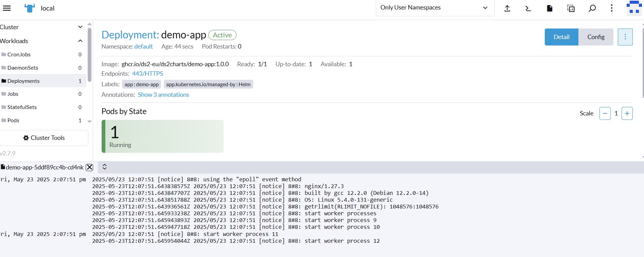
Task: Open the resource search icon
Action: (x=592, y=8)
